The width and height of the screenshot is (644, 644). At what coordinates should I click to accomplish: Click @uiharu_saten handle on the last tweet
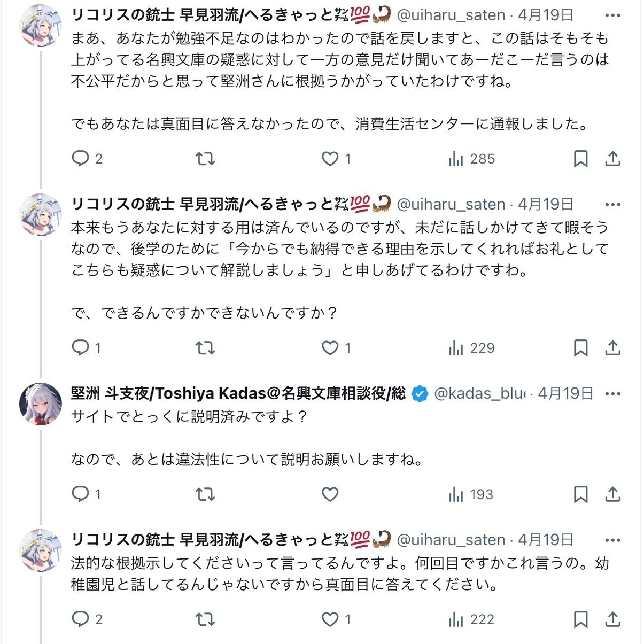pos(451,540)
